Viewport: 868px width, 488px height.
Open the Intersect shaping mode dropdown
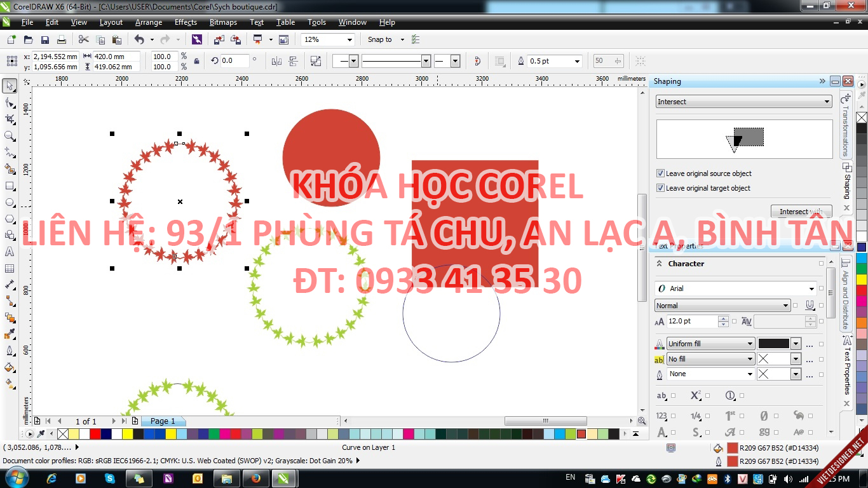[827, 102]
